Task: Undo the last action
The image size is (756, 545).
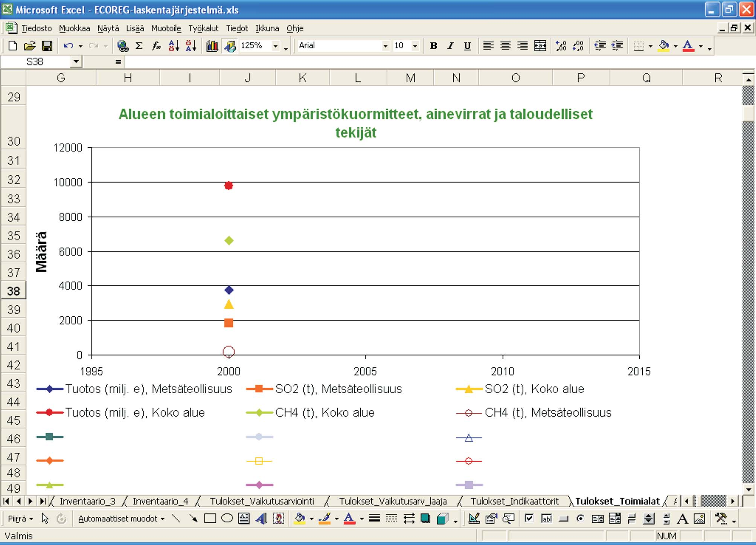Action: coord(69,46)
